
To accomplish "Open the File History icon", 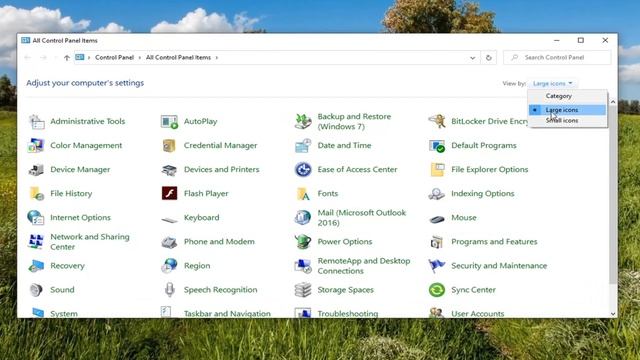I will coord(36,194).
